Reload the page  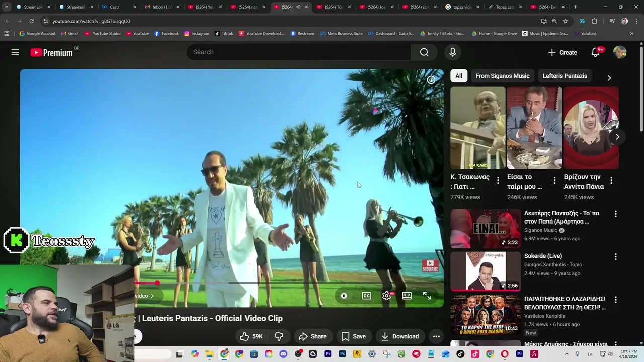click(31, 21)
